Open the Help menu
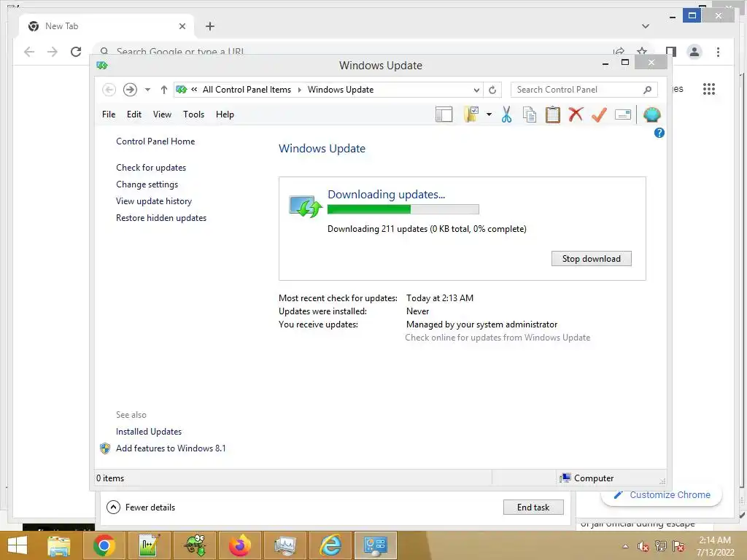Screen dimensions: 747x560 [x=225, y=114]
